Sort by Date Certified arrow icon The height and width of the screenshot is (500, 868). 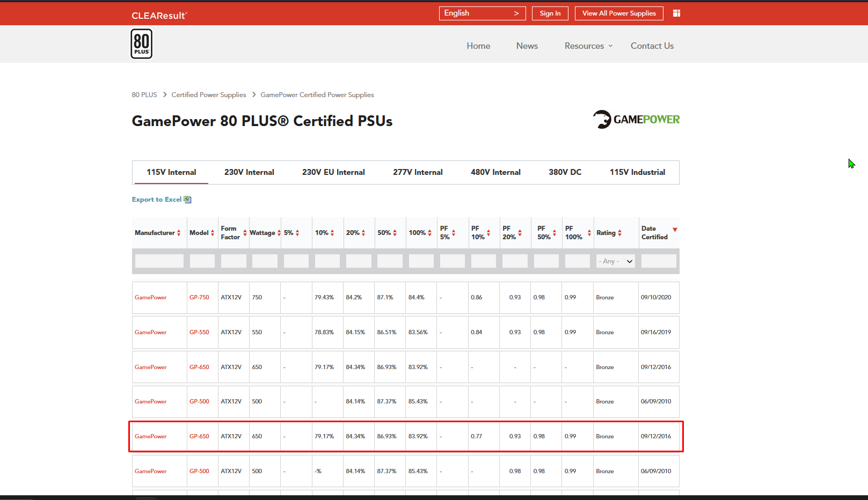coord(675,230)
